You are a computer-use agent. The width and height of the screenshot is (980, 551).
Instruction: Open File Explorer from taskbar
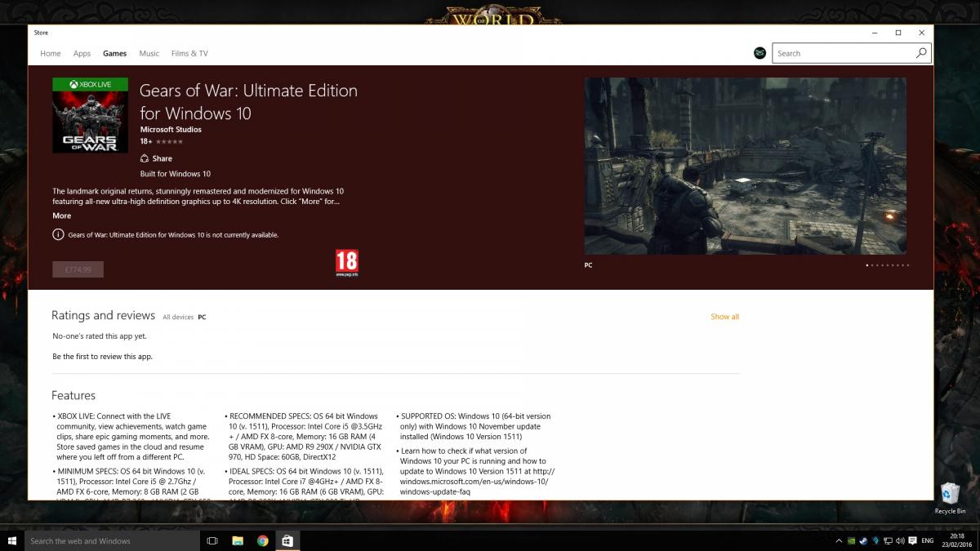coord(238,540)
